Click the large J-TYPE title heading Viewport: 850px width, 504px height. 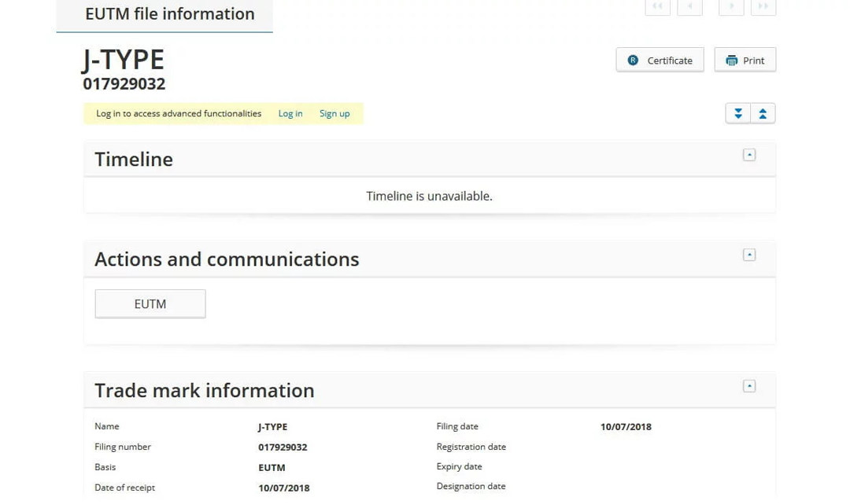click(x=124, y=60)
